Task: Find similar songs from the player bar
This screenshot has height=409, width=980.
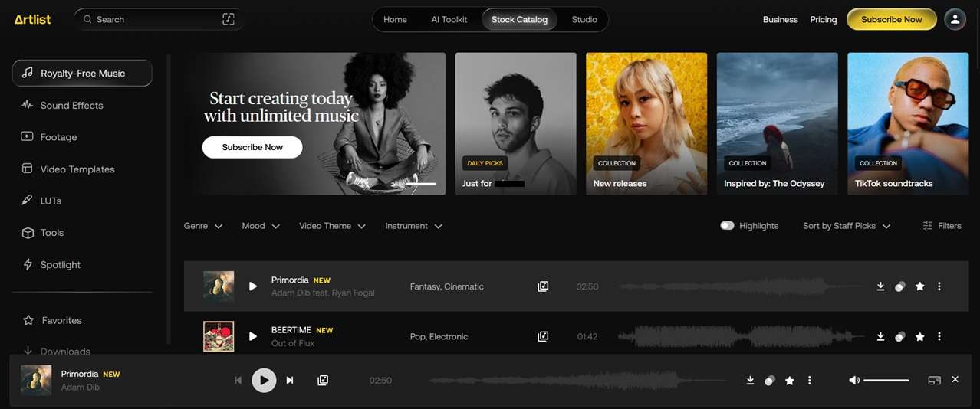Action: pyautogui.click(x=323, y=380)
